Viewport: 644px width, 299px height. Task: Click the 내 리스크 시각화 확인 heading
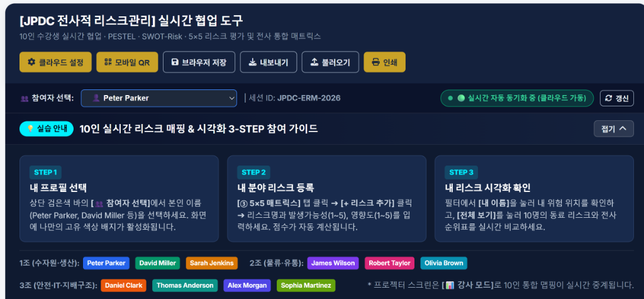488,188
